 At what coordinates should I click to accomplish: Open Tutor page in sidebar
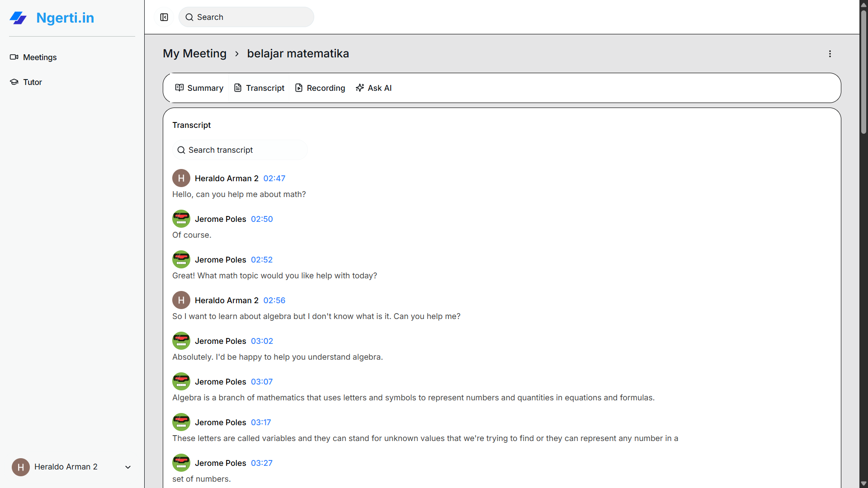(x=32, y=82)
